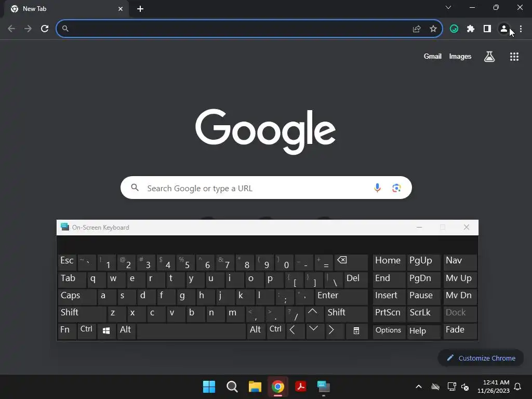Open the muted volume tray icon
This screenshot has height=399, width=532.
[x=465, y=387]
